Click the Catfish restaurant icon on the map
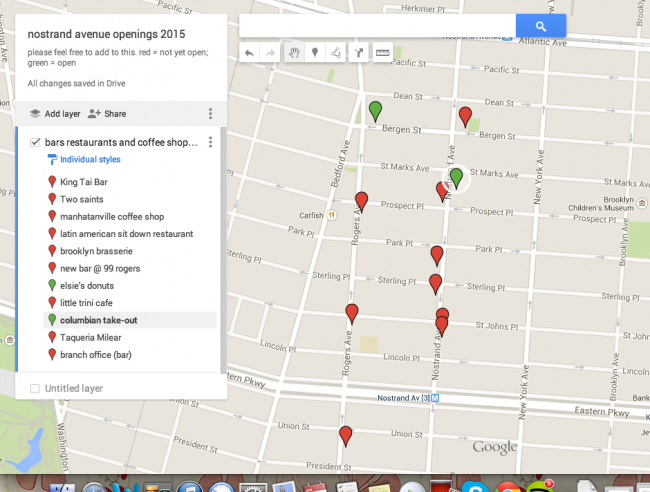Viewport: 650px width, 492px height. (331, 215)
